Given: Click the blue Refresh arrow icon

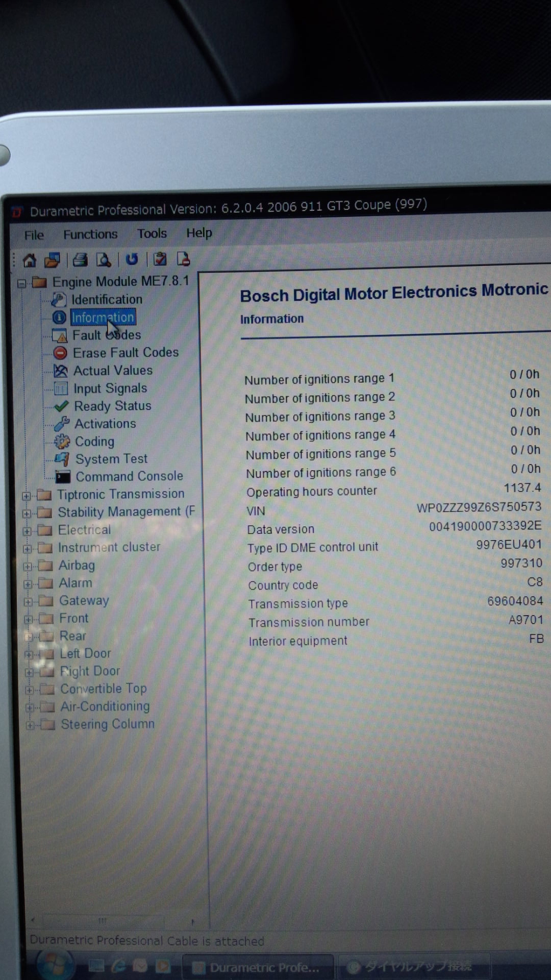Looking at the screenshot, I should [132, 259].
